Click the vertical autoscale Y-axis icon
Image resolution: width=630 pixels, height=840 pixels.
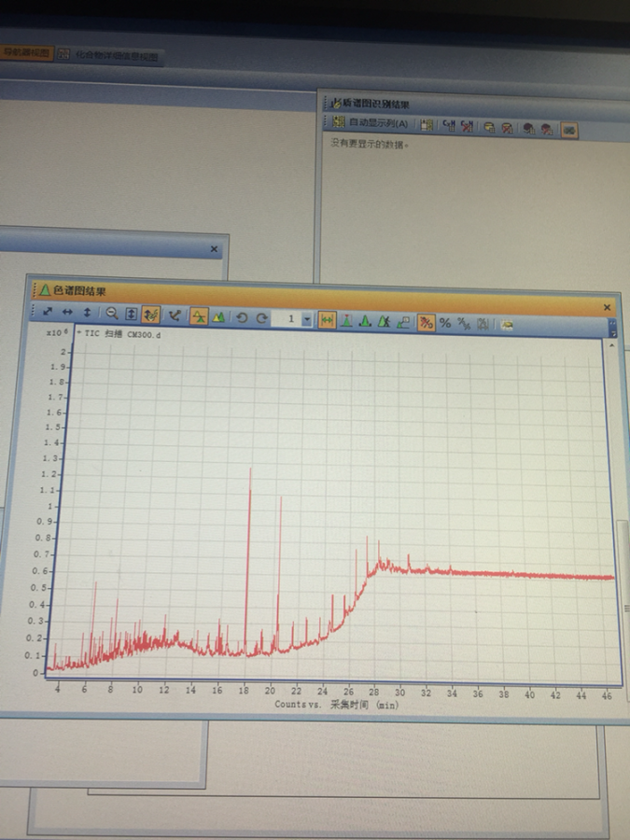click(x=87, y=313)
